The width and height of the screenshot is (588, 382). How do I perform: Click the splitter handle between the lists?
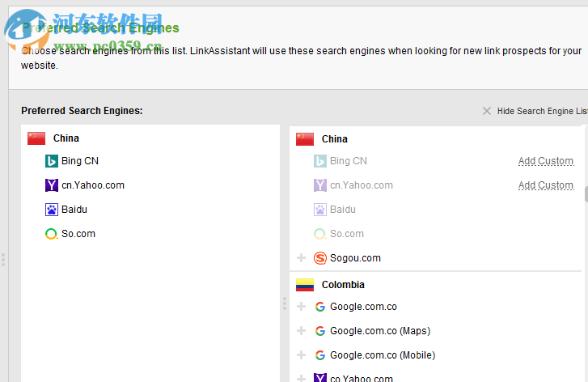click(x=285, y=303)
